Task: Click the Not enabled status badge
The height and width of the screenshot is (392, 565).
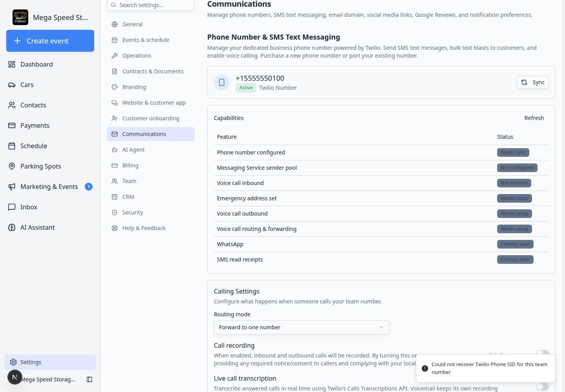Action: [x=514, y=183]
